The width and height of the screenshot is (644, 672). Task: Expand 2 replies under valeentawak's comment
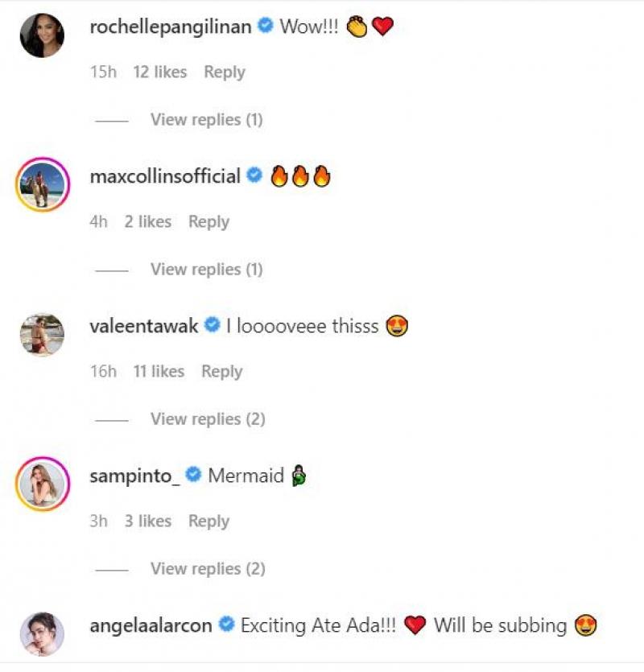pos(207,419)
